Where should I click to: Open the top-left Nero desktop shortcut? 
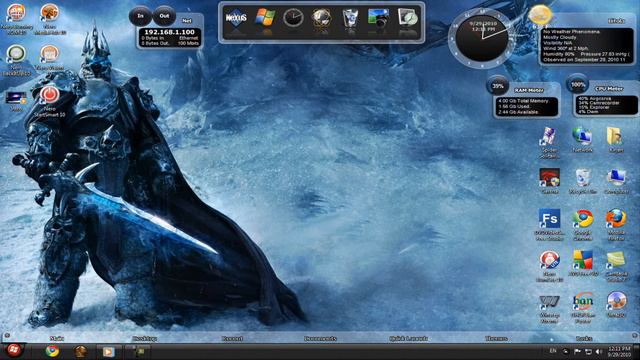(16, 18)
